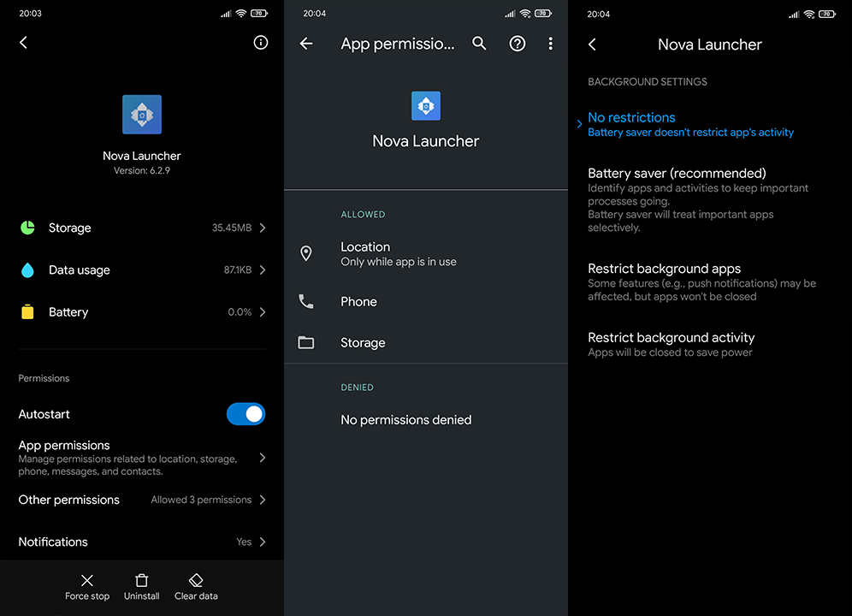Open the three-dot overflow menu

[550, 44]
